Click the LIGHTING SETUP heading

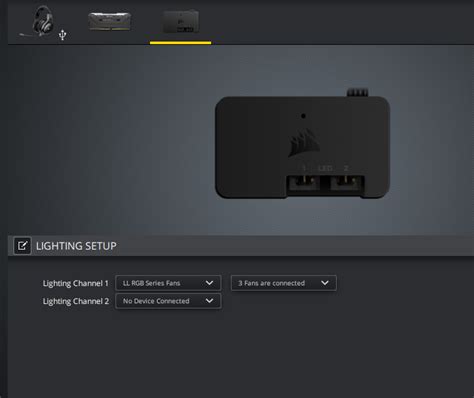pos(76,246)
